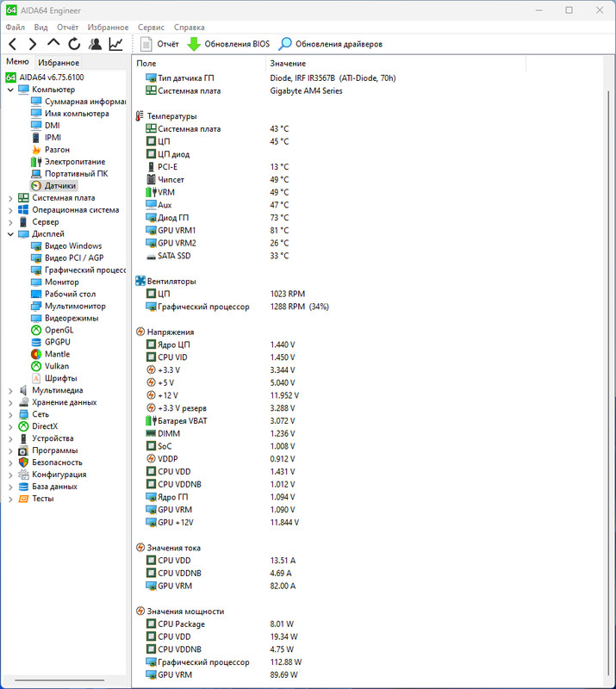The height and width of the screenshot is (689, 616).
Task: Click the horizontal scrollbar under the tree
Action: pos(59,680)
